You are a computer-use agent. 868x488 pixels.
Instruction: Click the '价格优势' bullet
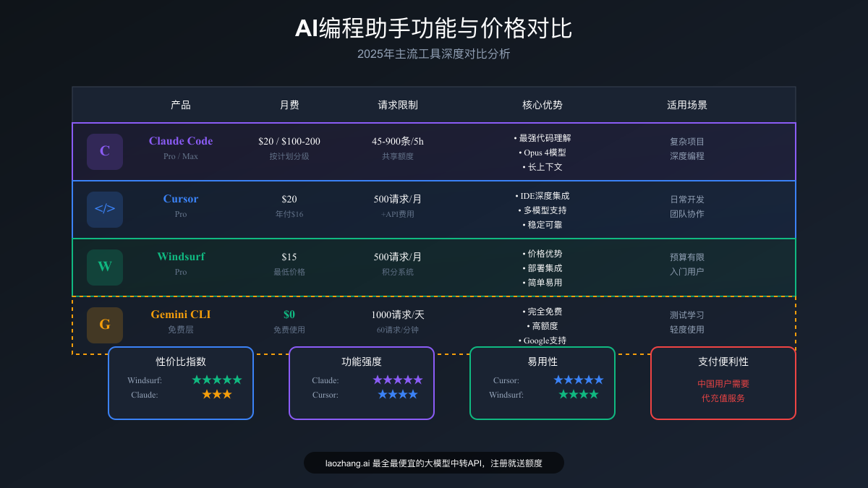click(542, 254)
